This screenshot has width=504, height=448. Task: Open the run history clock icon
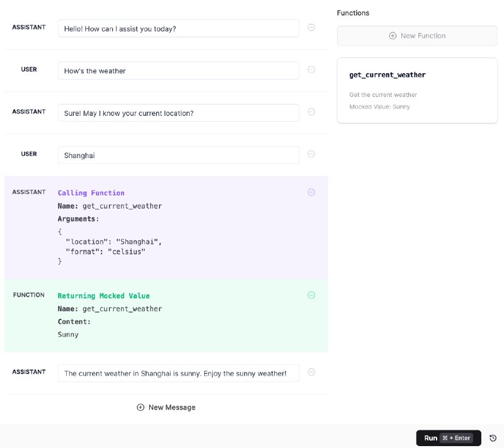tap(493, 438)
